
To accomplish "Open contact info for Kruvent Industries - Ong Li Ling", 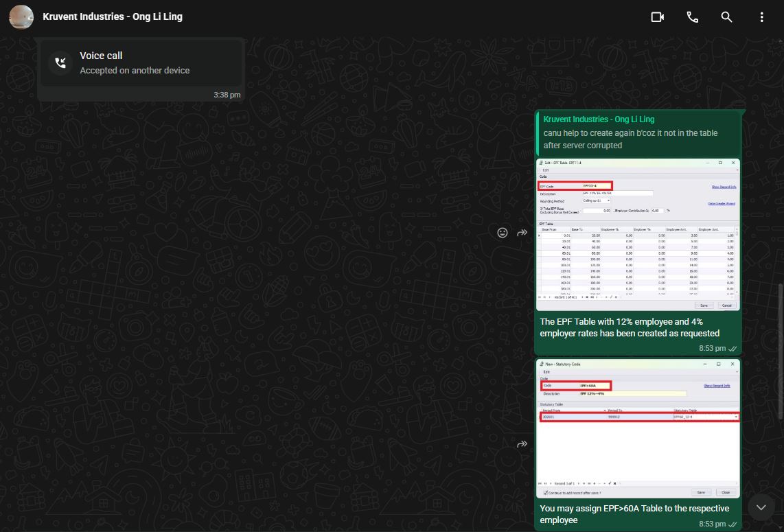I will (x=113, y=16).
